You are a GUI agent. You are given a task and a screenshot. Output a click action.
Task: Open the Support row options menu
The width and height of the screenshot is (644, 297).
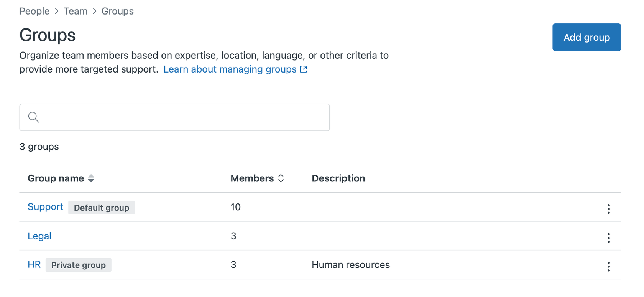tap(608, 209)
